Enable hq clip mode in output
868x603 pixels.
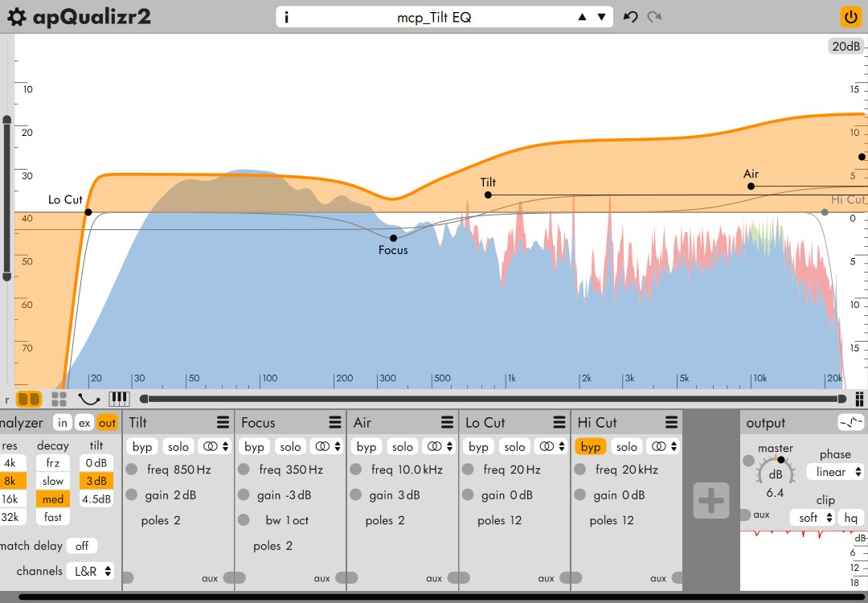[x=850, y=519]
